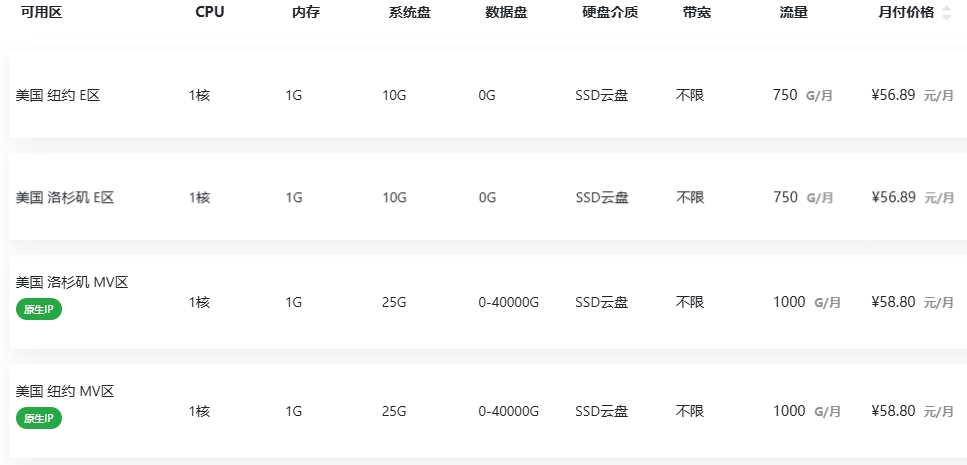The image size is (967, 465).
Task: Choose the 美国 纽约 MV区 plan
Action: coord(488,411)
